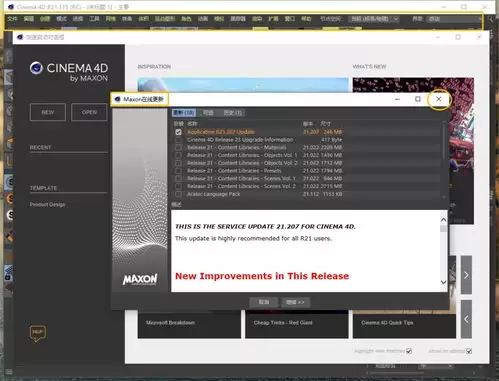Open the 窗口 menu in Cinema 4D
Screen dimensions: 499x381
[x=290, y=19]
